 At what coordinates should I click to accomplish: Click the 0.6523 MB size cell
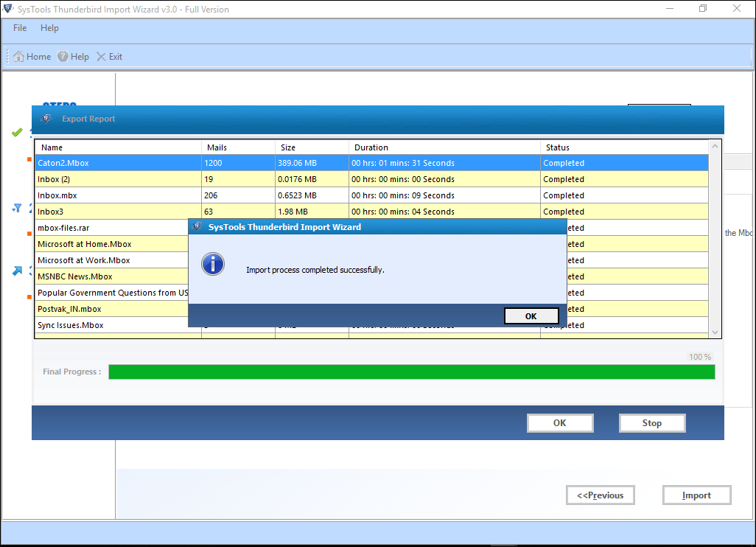312,195
